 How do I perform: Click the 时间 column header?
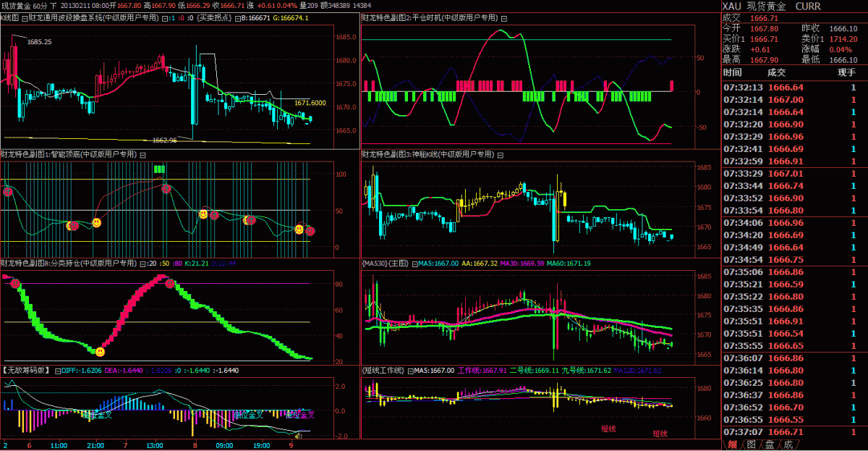732,72
